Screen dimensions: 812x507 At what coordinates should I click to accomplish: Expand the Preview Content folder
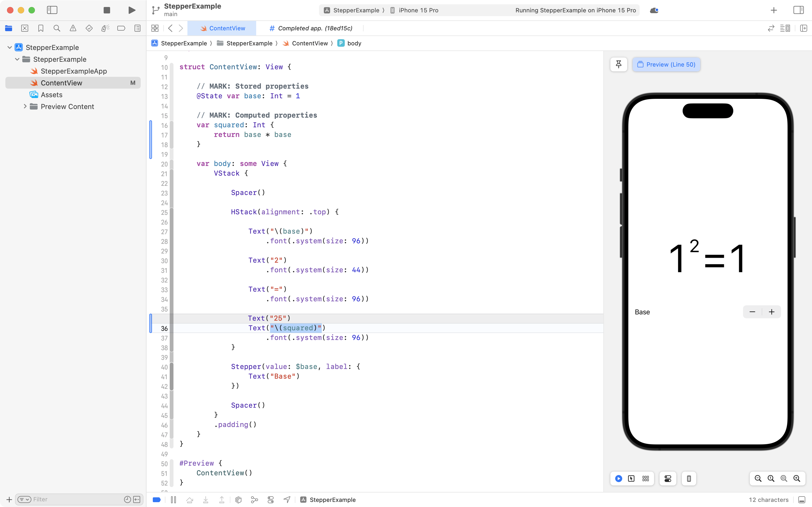point(25,106)
